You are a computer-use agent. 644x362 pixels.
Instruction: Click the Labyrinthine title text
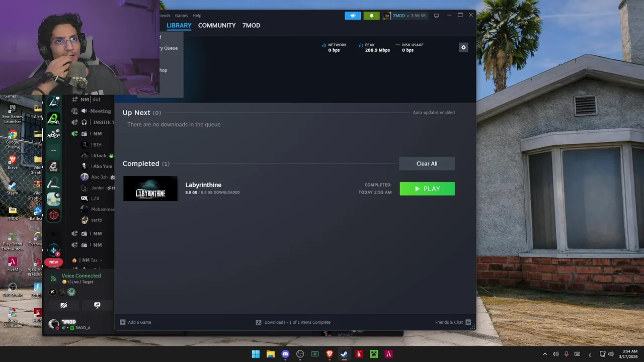pyautogui.click(x=203, y=185)
